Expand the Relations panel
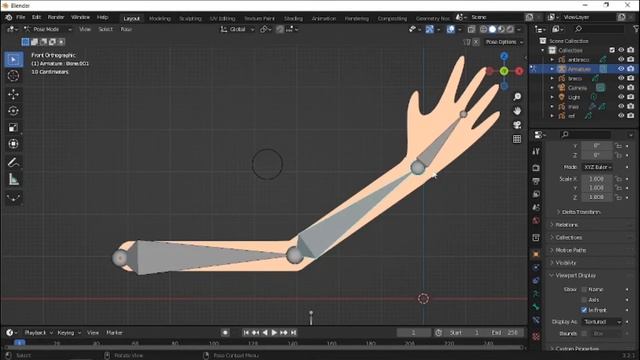Screen dimensions: 640x360 pos(567,225)
